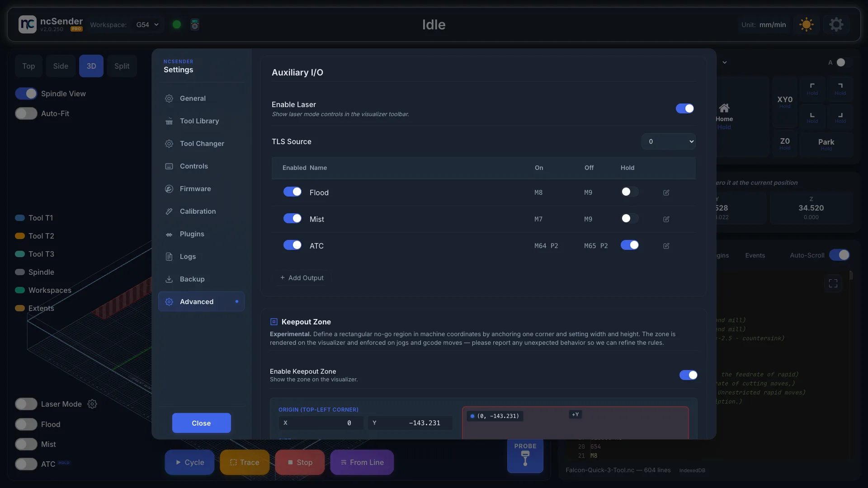
Task: Open the TLS Source dropdown
Action: (668, 141)
